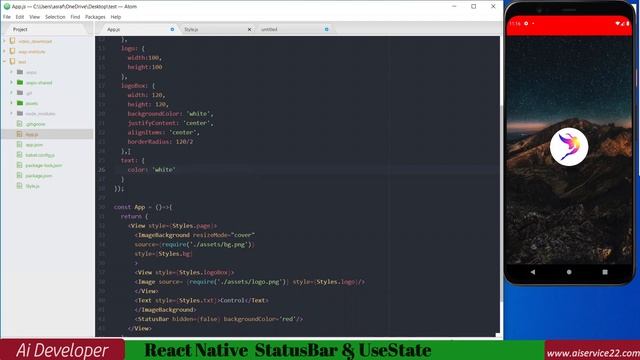Open the File menu
The height and width of the screenshot is (360, 640).
pos(7,17)
